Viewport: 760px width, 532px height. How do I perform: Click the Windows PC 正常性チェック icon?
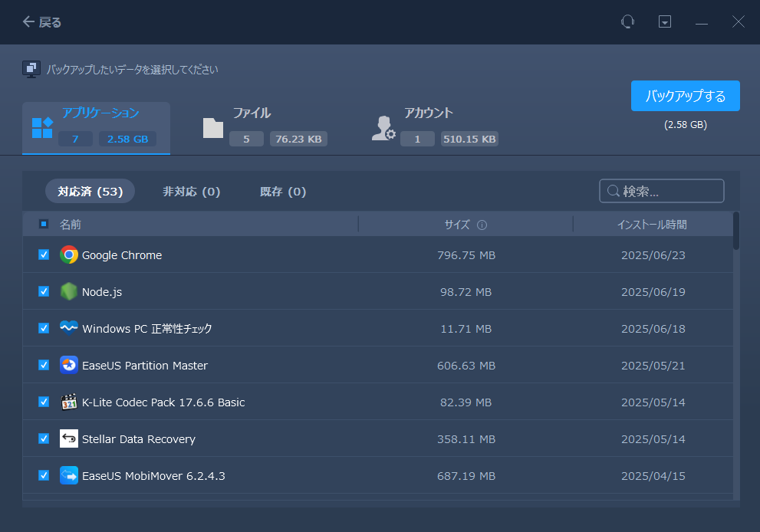click(69, 328)
